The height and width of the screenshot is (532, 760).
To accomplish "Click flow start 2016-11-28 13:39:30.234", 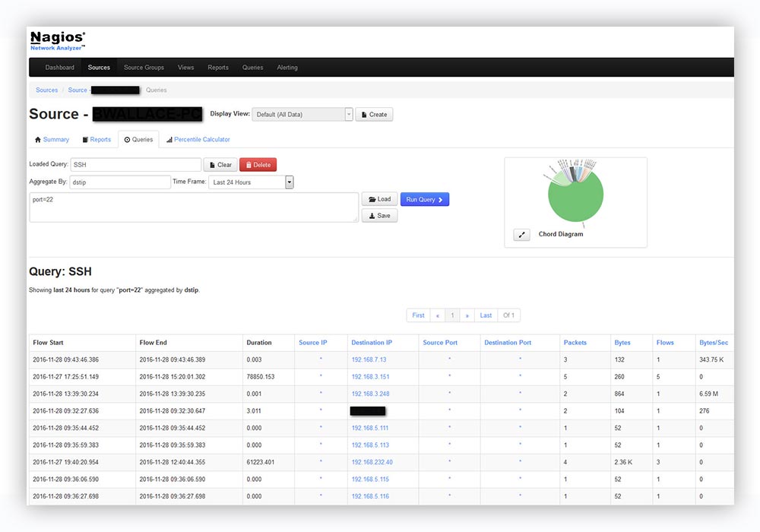I will (65, 394).
